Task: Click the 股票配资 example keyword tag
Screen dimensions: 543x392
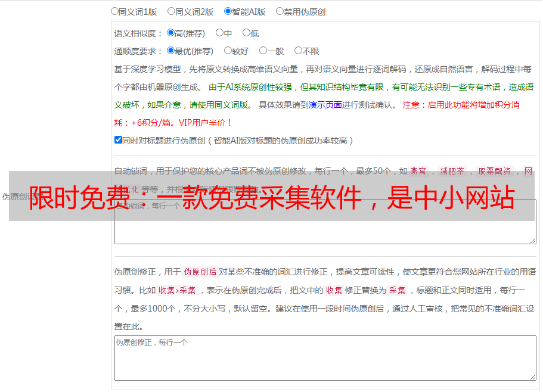Action: point(495,171)
